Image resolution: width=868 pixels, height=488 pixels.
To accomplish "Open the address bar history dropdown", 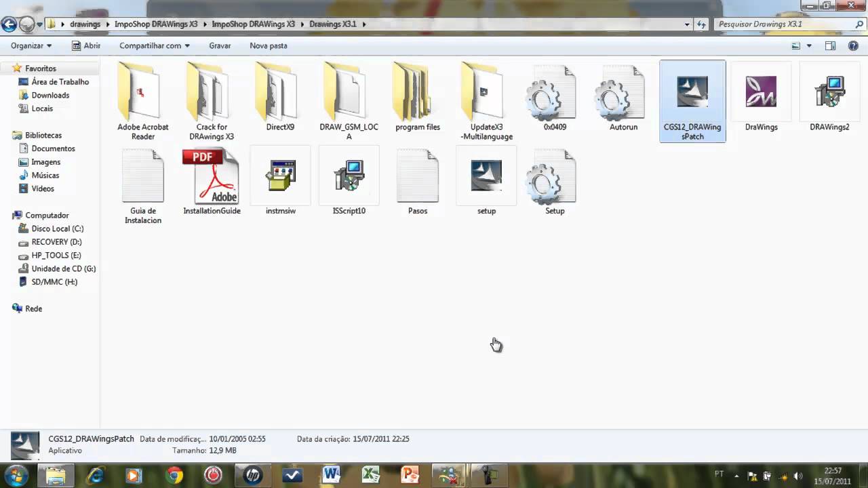I will pos(687,24).
